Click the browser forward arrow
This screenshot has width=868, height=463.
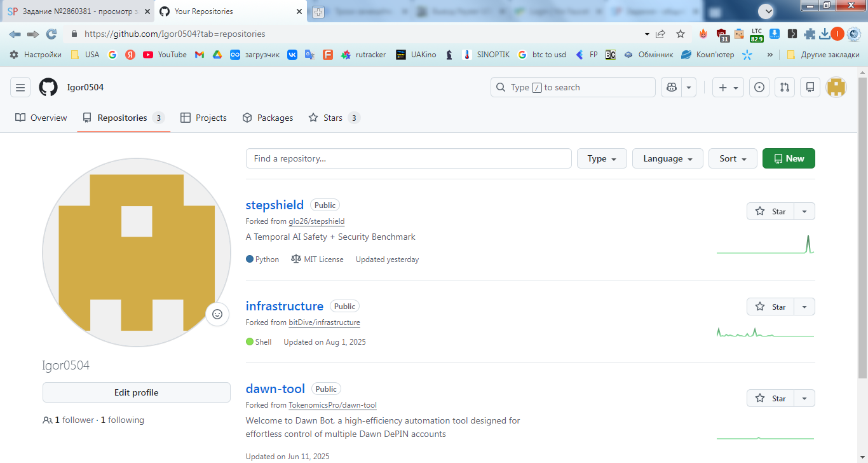pos(33,34)
